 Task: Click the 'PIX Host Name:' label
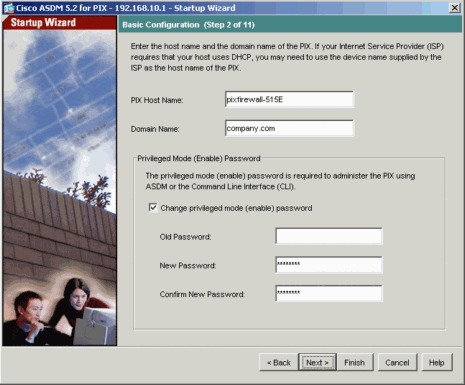[x=157, y=100]
